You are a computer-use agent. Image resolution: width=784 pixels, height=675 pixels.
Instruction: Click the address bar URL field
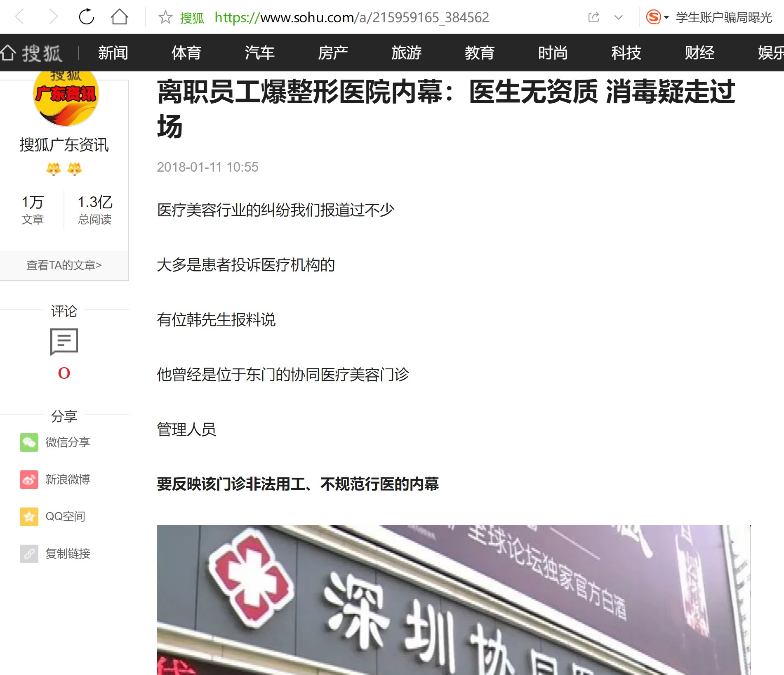click(351, 17)
